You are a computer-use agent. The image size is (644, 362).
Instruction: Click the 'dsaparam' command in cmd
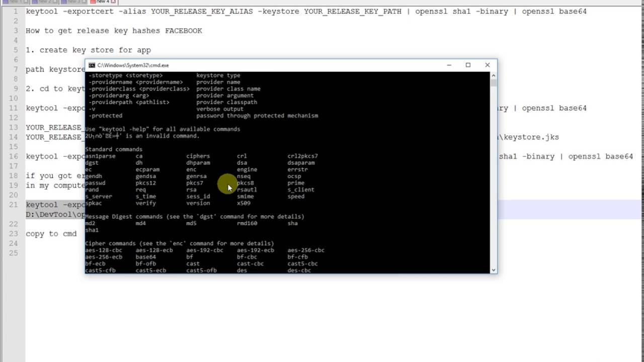[301, 162]
